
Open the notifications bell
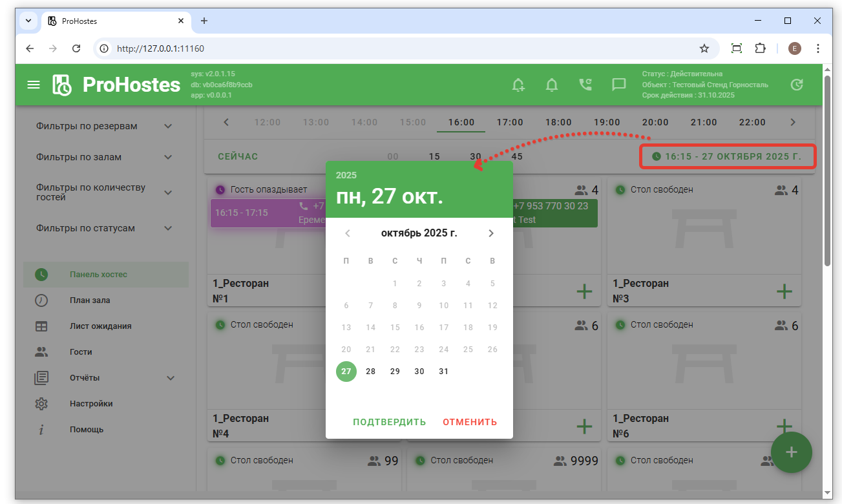[552, 85]
